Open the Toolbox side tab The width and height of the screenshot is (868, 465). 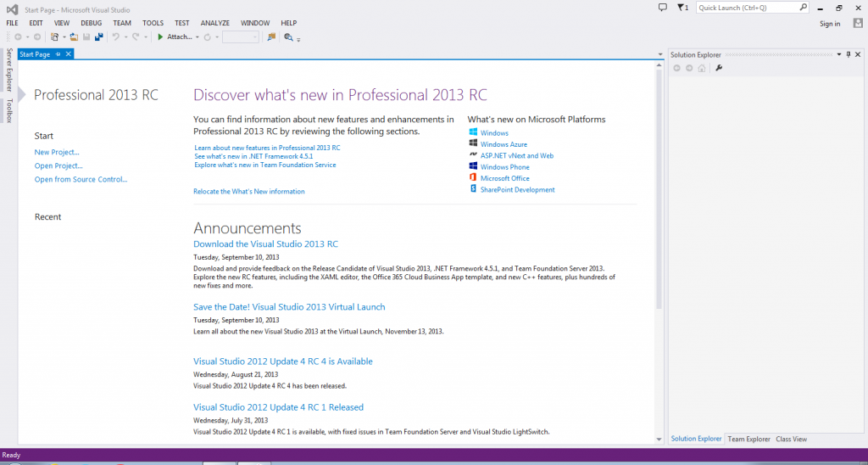click(8, 110)
